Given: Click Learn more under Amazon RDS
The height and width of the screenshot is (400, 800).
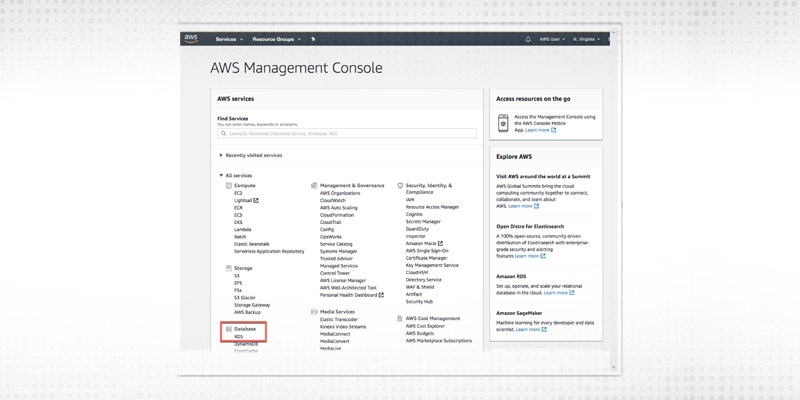Looking at the screenshot, I should (x=559, y=293).
